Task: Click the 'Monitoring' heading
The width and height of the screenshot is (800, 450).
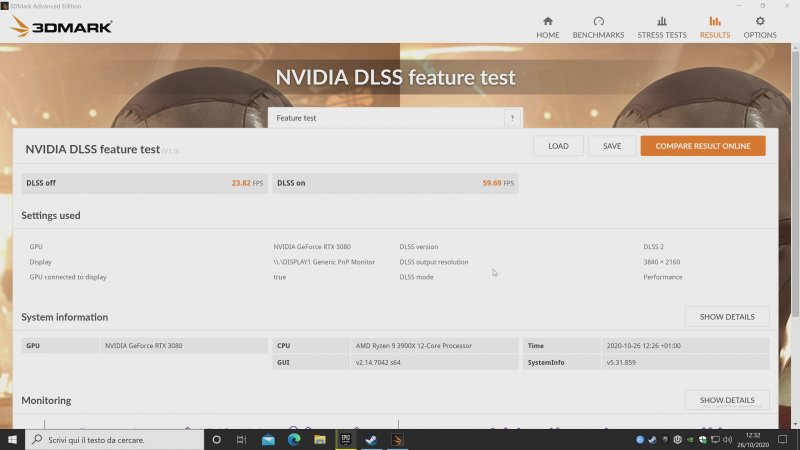Action: point(46,401)
